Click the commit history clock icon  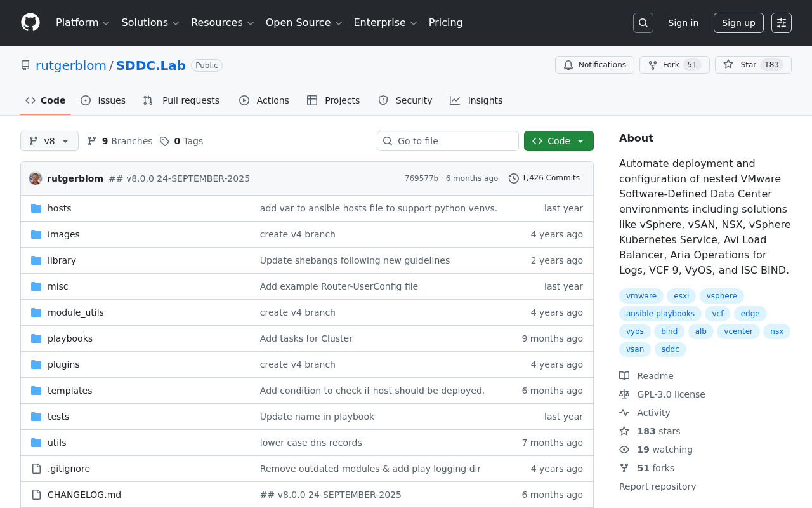click(x=513, y=178)
